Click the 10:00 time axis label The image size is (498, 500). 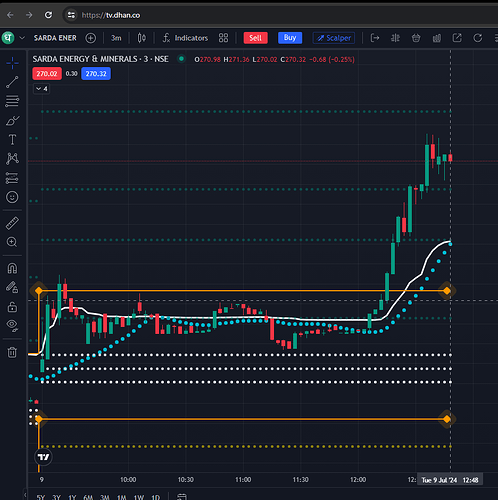click(x=128, y=479)
